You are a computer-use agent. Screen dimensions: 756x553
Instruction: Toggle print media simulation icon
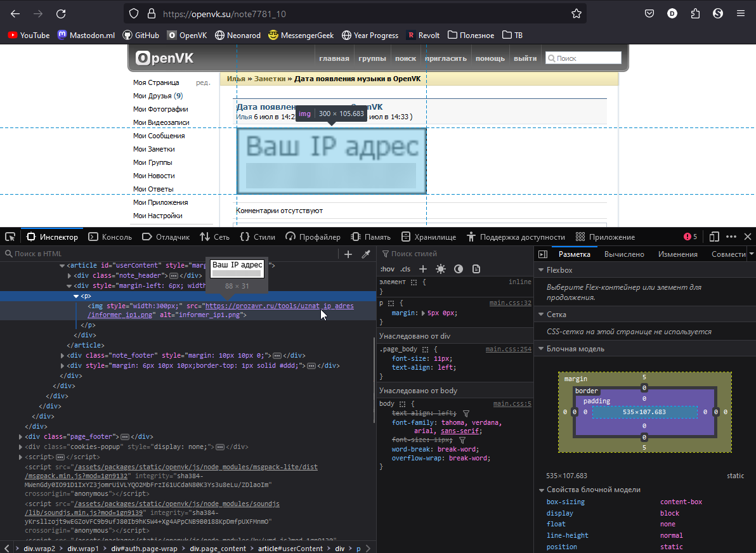476,269
